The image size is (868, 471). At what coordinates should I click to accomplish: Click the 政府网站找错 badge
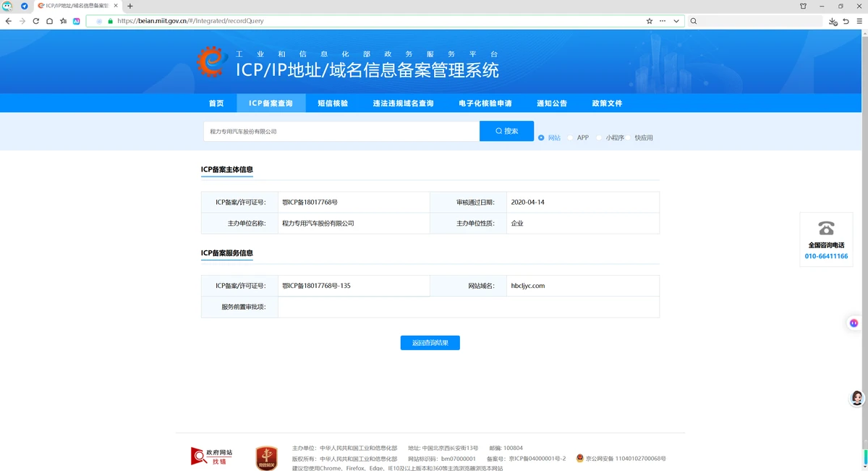(212, 457)
